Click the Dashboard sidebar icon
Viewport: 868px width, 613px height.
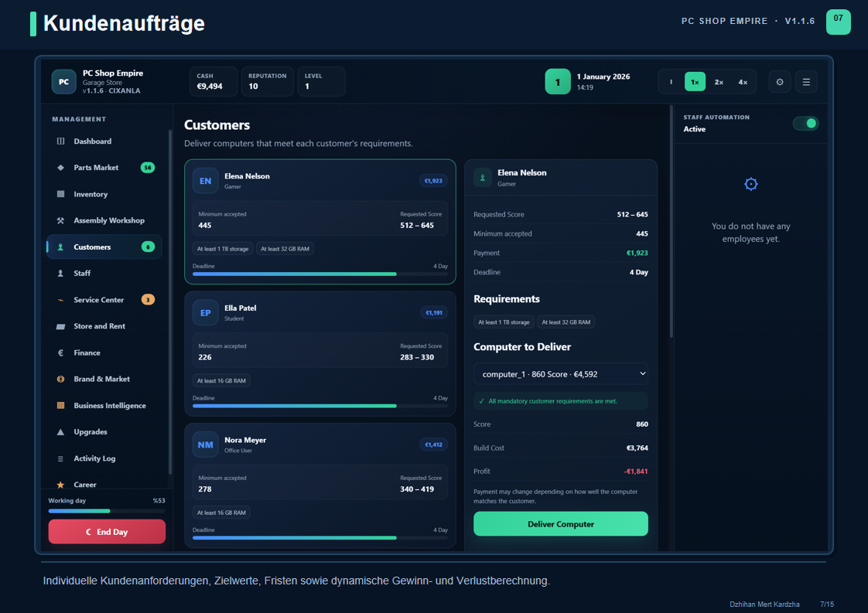[61, 141]
